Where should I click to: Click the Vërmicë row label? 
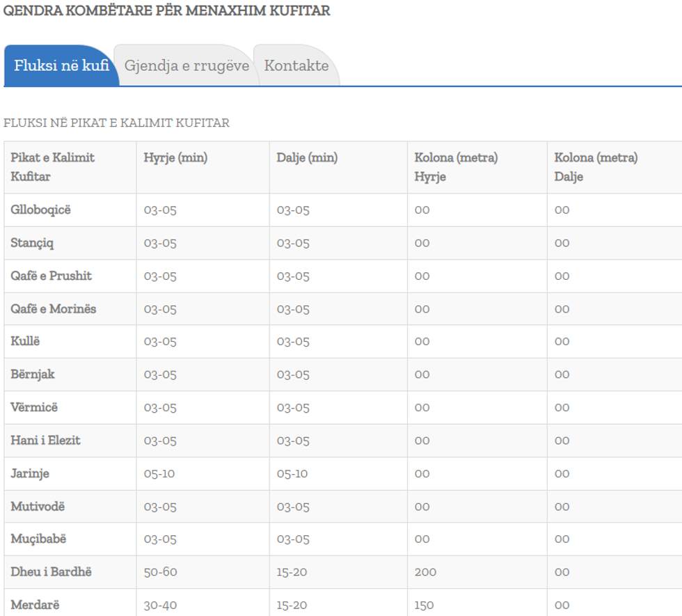34,407
